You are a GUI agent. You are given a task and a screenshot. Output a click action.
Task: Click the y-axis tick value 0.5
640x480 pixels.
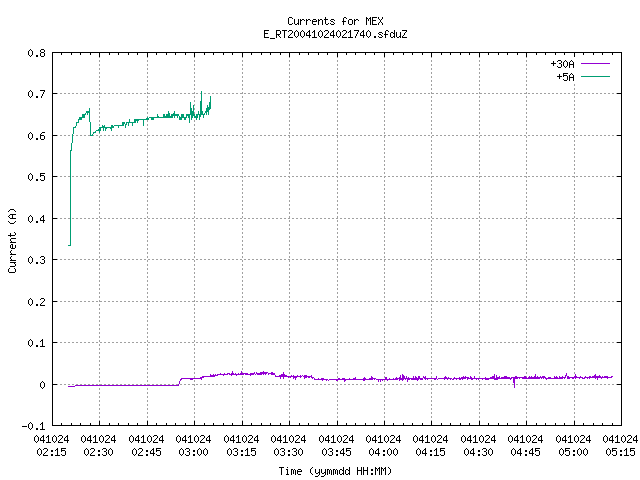tap(37, 177)
